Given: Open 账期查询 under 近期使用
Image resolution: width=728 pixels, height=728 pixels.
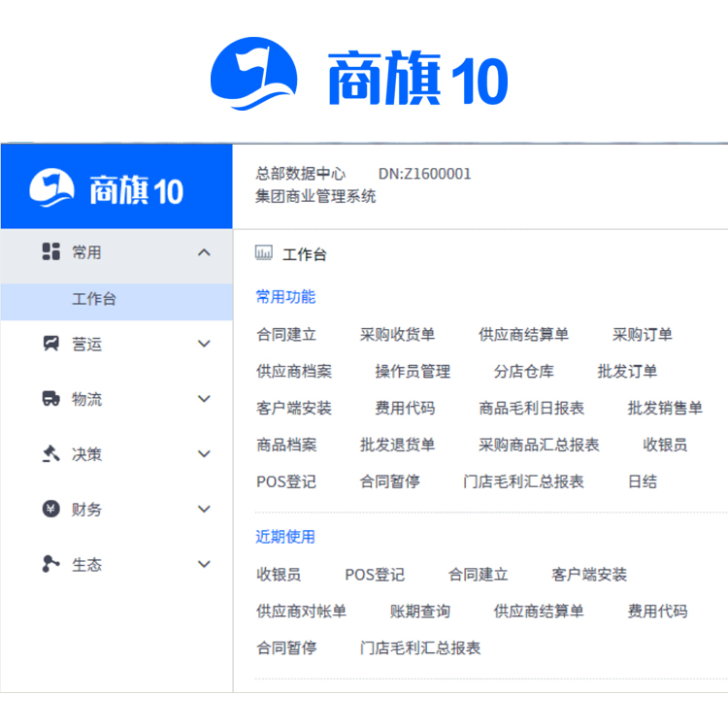Looking at the screenshot, I should point(419,612).
